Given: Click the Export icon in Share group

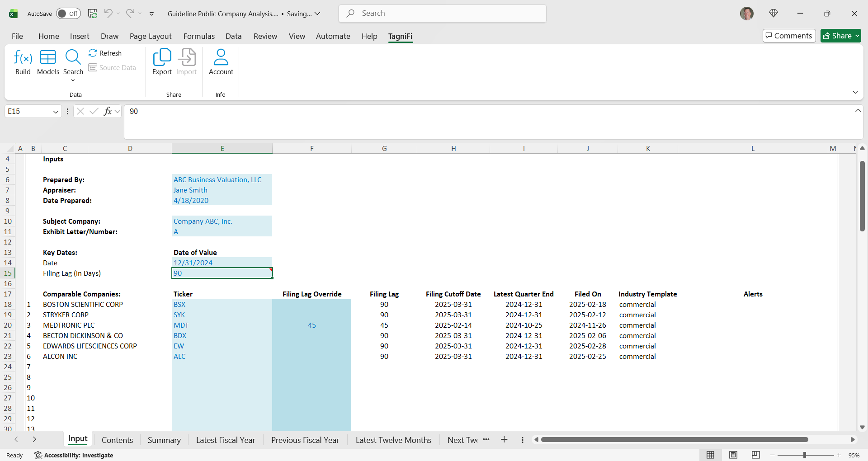Looking at the screenshot, I should [162, 62].
